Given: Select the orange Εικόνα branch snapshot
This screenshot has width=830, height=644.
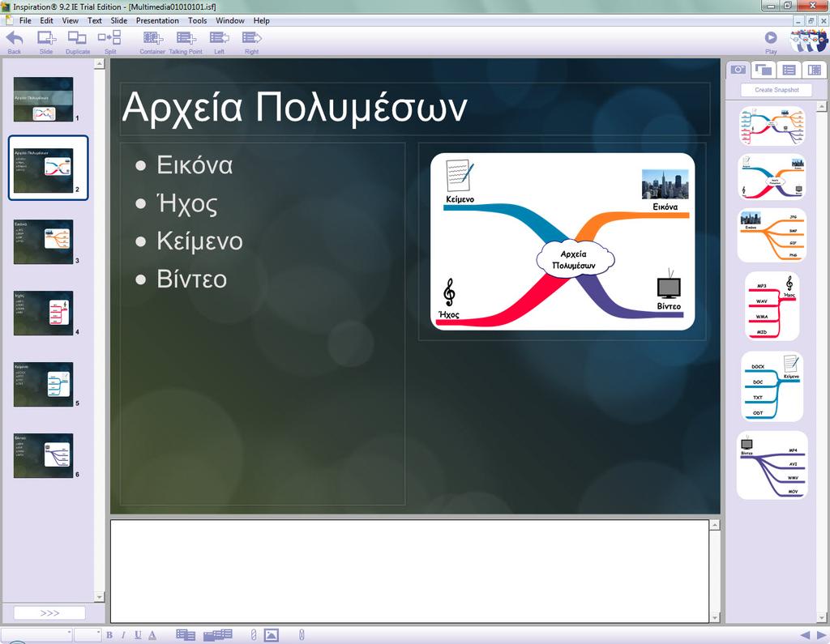Looking at the screenshot, I should pos(772,235).
